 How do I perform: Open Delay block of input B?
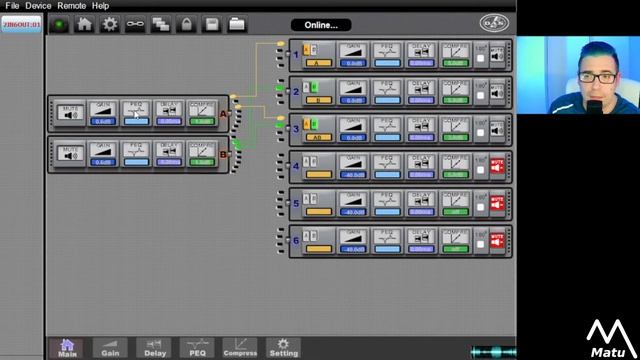pos(169,153)
